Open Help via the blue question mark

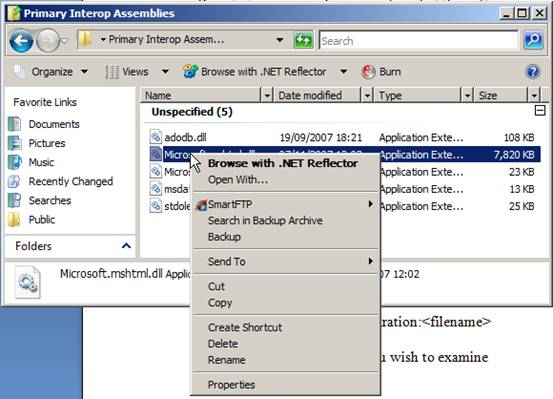533,72
